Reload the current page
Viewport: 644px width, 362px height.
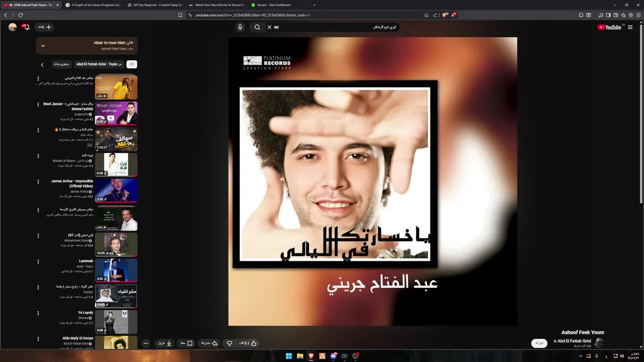[20, 15]
